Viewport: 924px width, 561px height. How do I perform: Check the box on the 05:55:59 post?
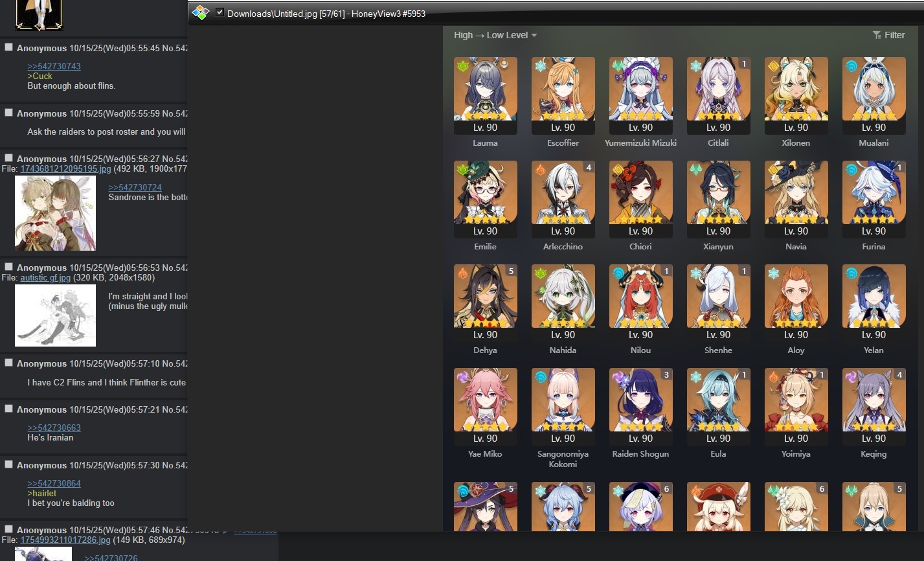coord(8,113)
